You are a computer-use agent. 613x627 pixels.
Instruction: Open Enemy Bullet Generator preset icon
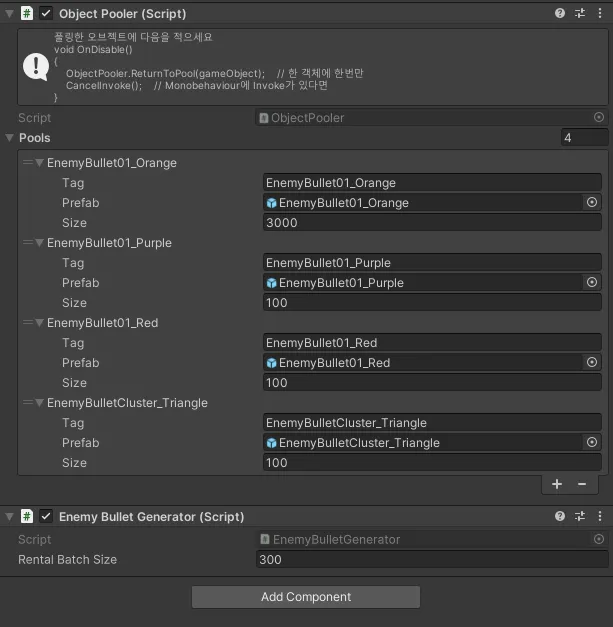[580, 517]
